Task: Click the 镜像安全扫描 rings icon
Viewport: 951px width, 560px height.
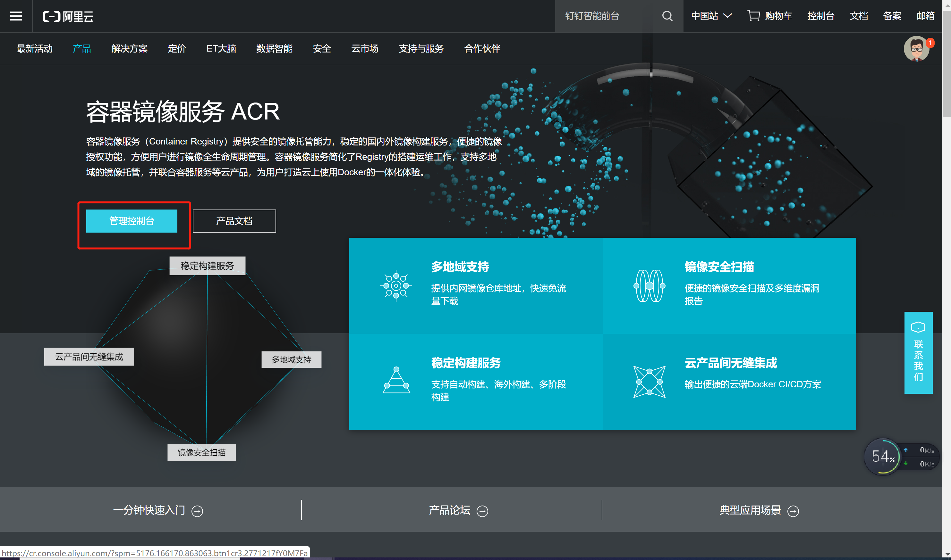Action: tap(649, 286)
